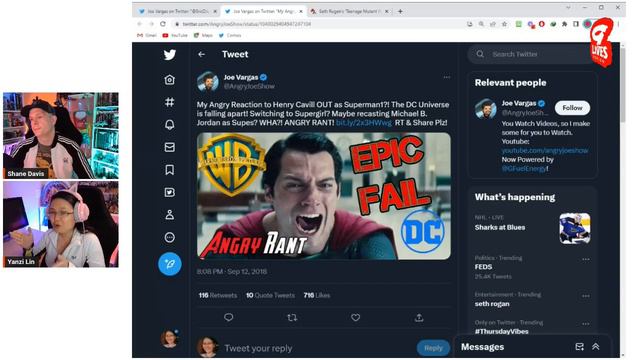This screenshot has height=360, width=640.
Task: Switch to first Joe Vargas on Twitter tab
Action: click(x=178, y=11)
